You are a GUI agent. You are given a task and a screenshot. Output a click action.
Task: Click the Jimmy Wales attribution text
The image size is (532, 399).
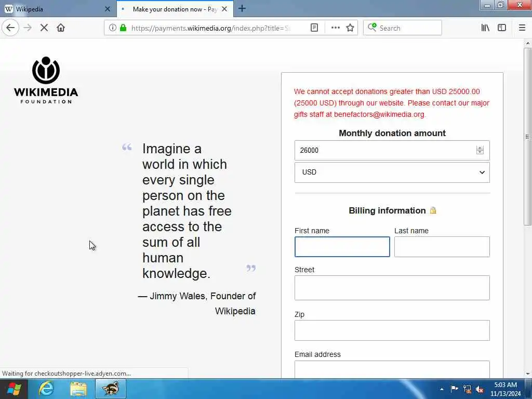pos(196,303)
